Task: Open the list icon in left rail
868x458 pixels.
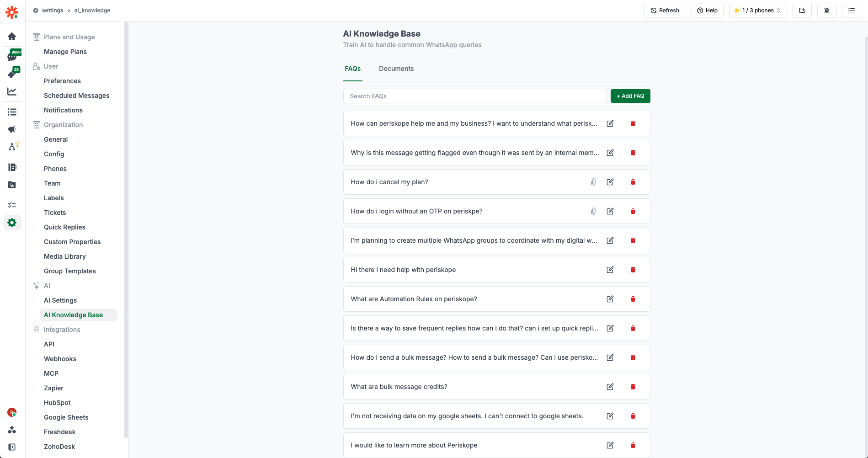Action: pos(12,112)
